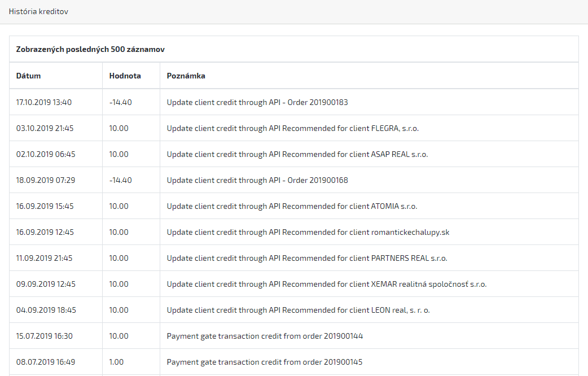
Task: Select the Order 201900168 note entry
Action: click(x=257, y=180)
